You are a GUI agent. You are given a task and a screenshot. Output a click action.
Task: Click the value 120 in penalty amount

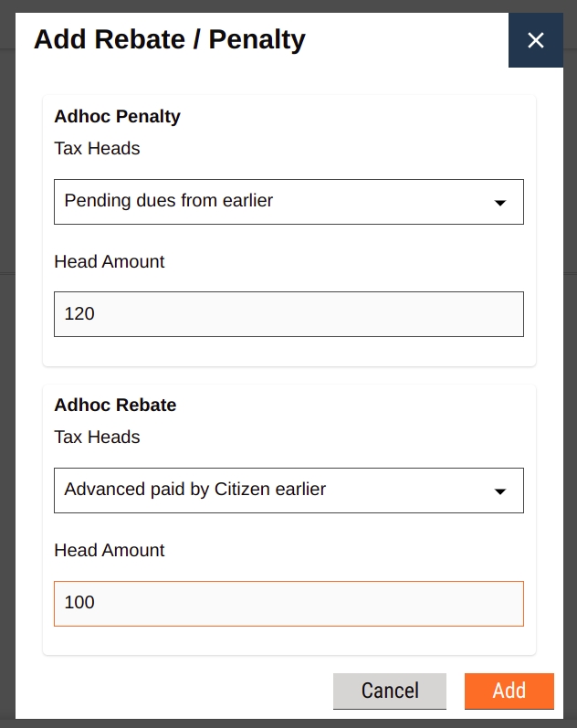pos(79,314)
